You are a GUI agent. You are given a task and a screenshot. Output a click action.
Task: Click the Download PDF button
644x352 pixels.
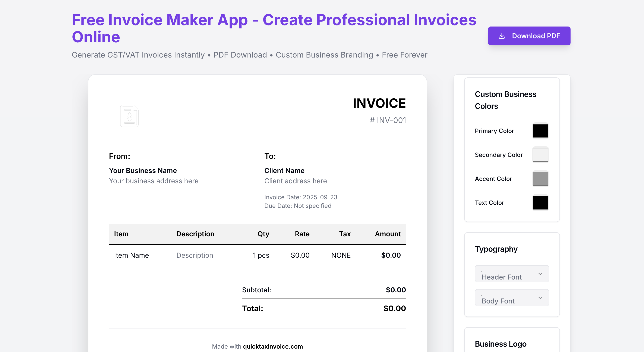529,36
